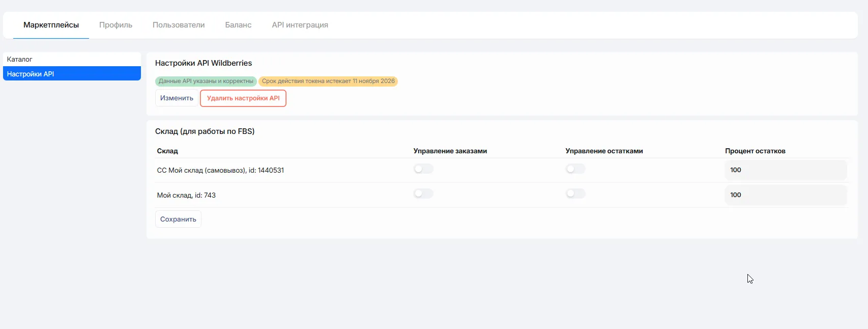The image size is (868, 329).
Task: Enable order management for warehouse 1440531
Action: [x=423, y=169]
